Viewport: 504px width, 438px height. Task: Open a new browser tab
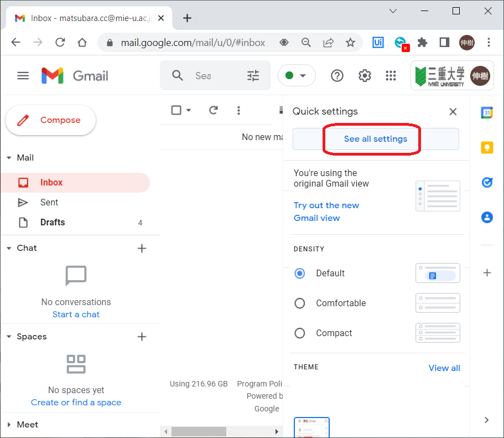tap(187, 18)
